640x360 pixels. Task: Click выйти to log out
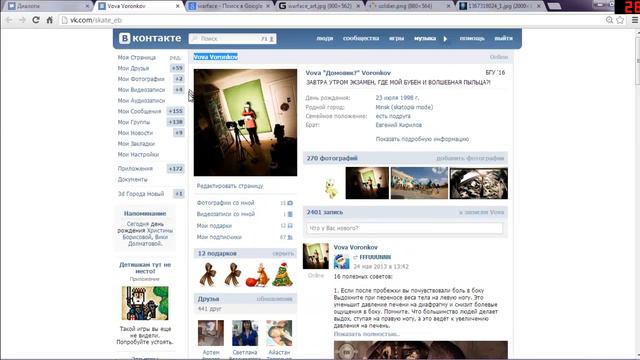(x=503, y=38)
